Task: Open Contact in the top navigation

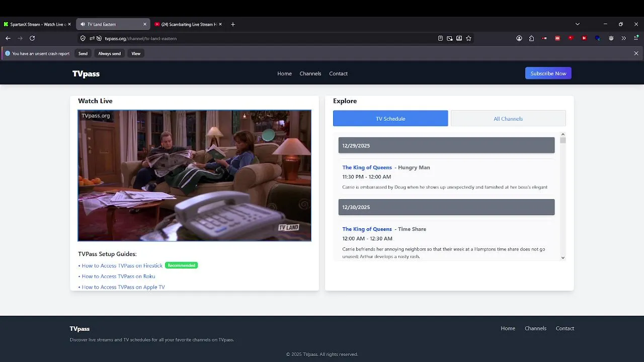Action: pos(338,73)
